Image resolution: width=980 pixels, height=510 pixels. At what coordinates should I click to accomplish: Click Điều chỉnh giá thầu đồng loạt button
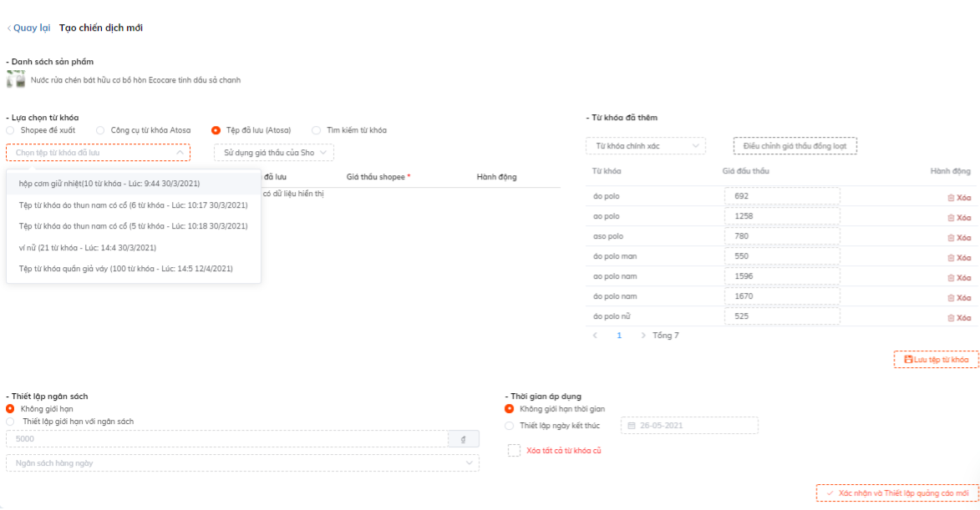click(795, 146)
